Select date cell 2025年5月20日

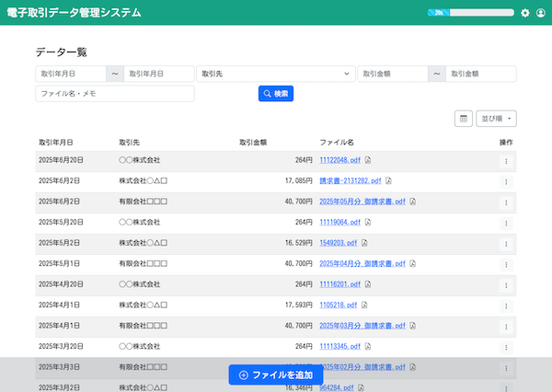click(61, 223)
